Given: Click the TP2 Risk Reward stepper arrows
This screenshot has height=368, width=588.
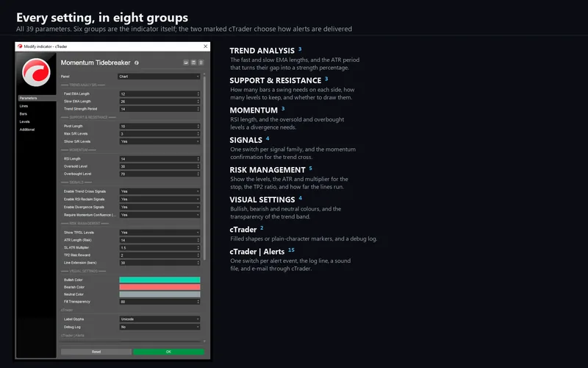Looking at the screenshot, I should point(198,255).
